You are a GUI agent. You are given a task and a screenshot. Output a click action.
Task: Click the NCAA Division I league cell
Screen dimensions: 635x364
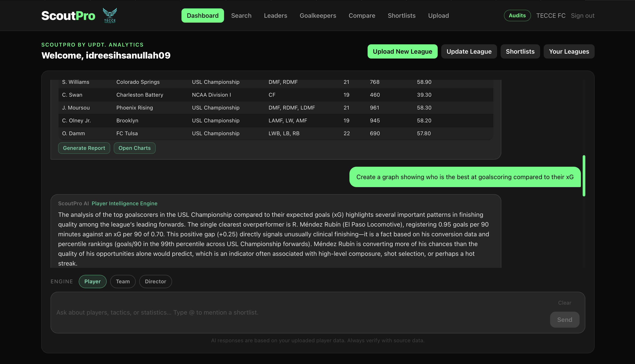coord(212,95)
